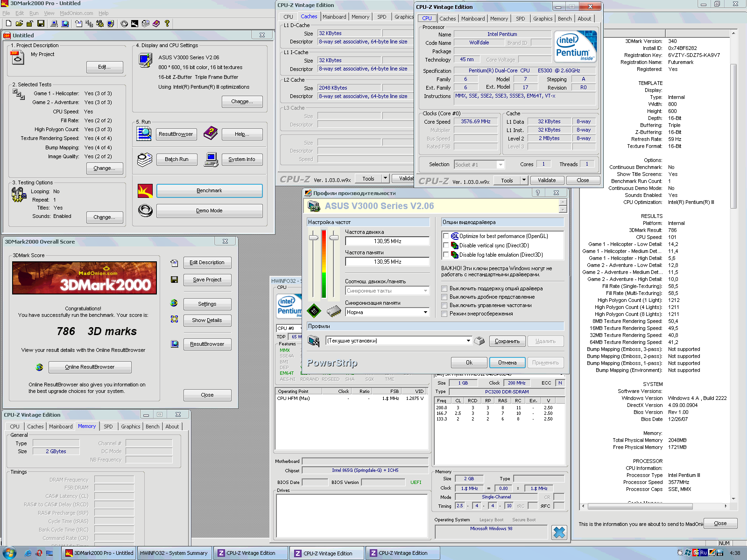This screenshot has height=560, width=747.
Task: Click the save disk icon beside Save Project
Action: point(174,280)
